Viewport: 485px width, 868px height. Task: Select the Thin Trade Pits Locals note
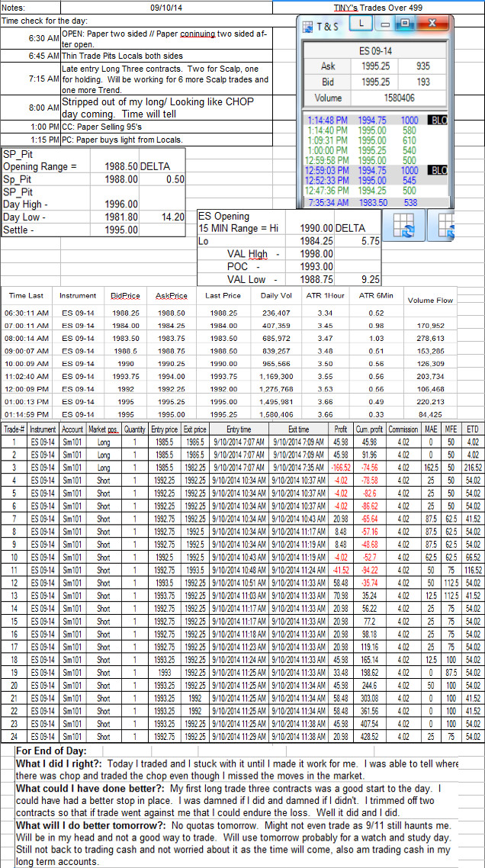click(166, 56)
